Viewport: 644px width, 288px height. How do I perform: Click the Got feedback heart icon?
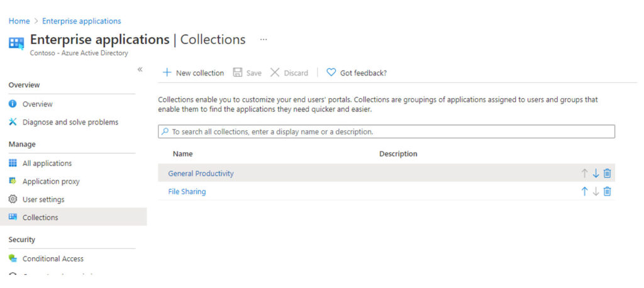coord(331,73)
